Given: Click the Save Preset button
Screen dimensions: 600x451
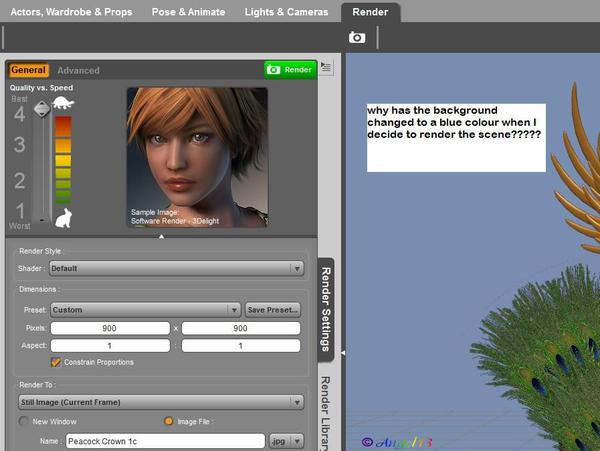Looking at the screenshot, I should pyautogui.click(x=272, y=310).
